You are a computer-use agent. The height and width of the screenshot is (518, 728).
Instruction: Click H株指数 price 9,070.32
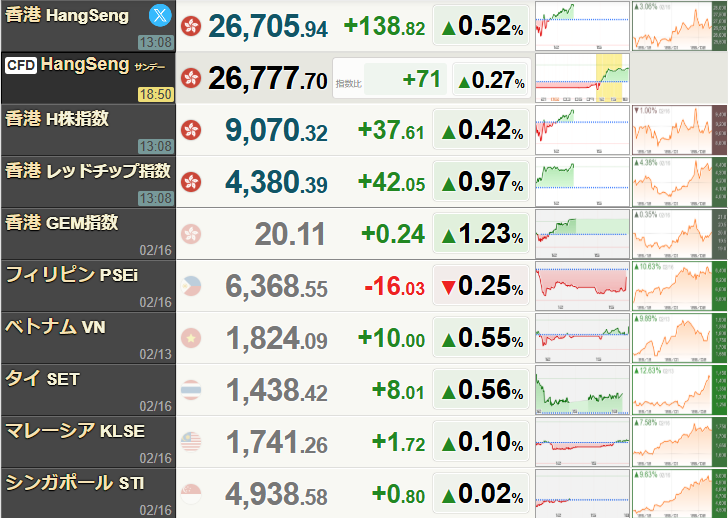pos(276,130)
